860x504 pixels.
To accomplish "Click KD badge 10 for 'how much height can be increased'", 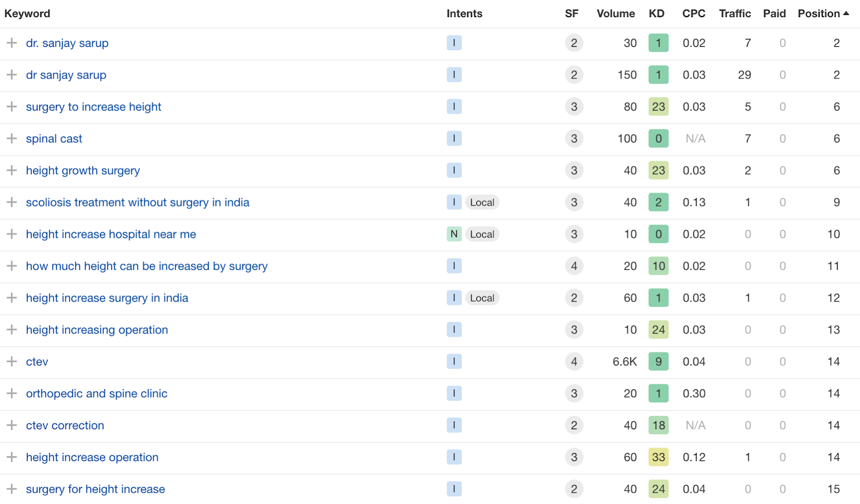I will pyautogui.click(x=658, y=266).
